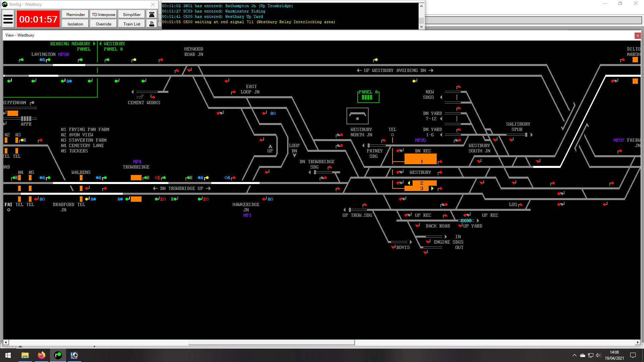Open File Explorer from the taskbar
644x362 pixels.
25,355
